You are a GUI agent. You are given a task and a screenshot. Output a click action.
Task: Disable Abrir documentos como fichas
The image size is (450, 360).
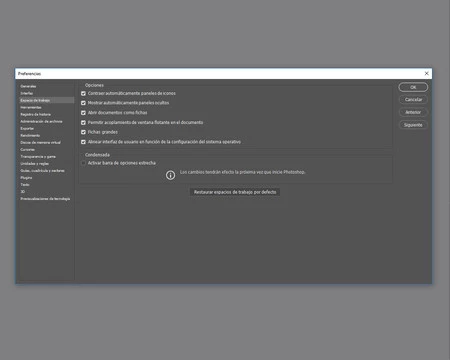coord(83,113)
